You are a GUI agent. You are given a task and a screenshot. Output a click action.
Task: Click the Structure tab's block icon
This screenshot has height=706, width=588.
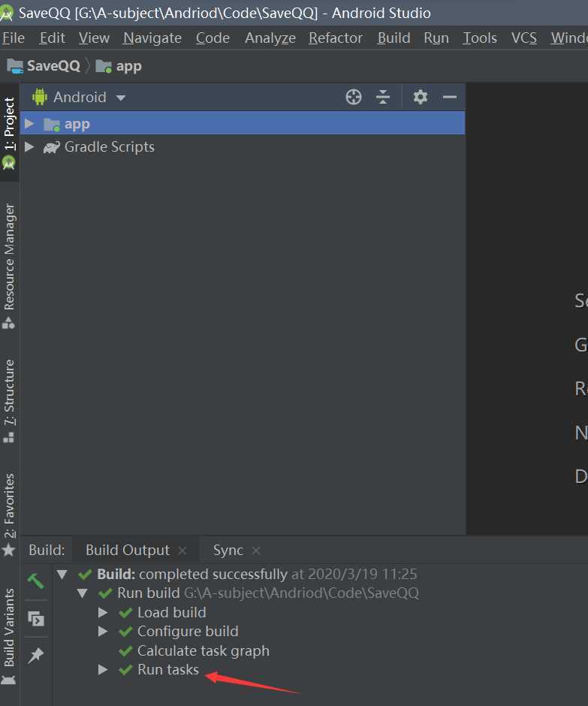(8, 437)
